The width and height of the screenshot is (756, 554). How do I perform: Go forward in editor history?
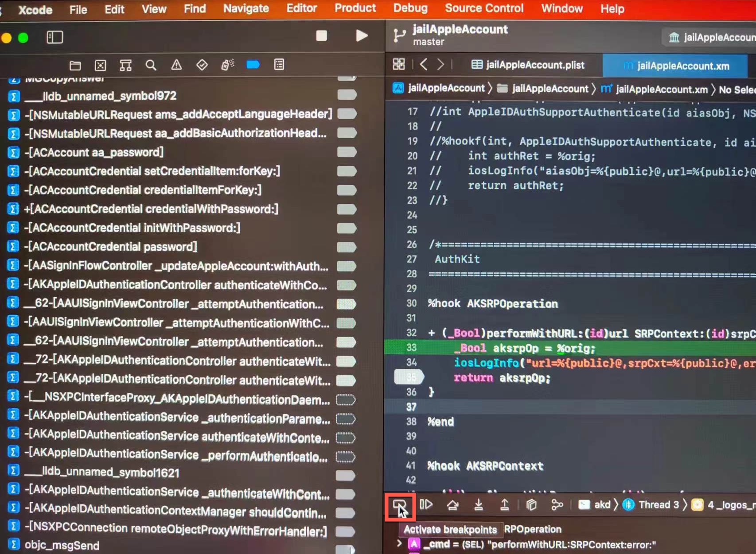point(440,65)
